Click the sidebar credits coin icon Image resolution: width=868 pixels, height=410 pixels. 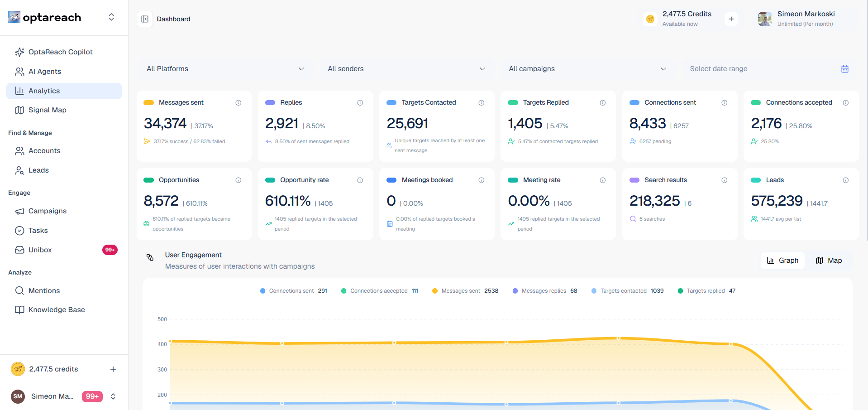coord(18,369)
